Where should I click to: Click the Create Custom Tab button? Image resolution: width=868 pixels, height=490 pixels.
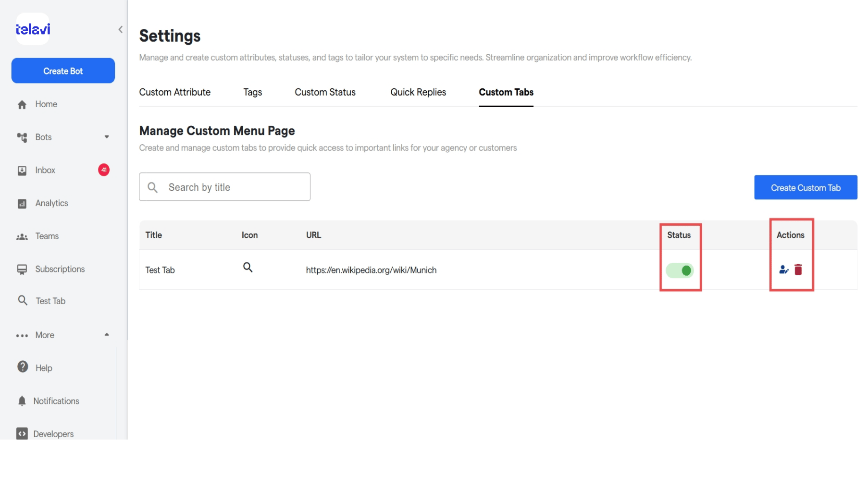pos(806,187)
